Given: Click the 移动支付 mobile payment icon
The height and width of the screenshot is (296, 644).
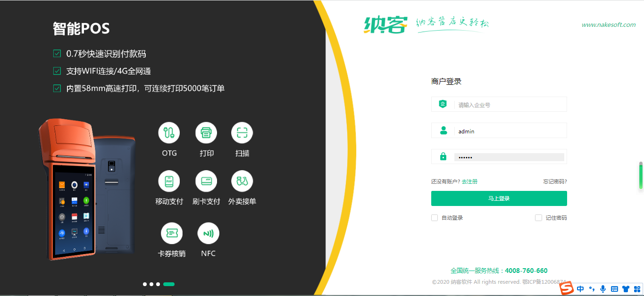Looking at the screenshot, I should point(169,181).
